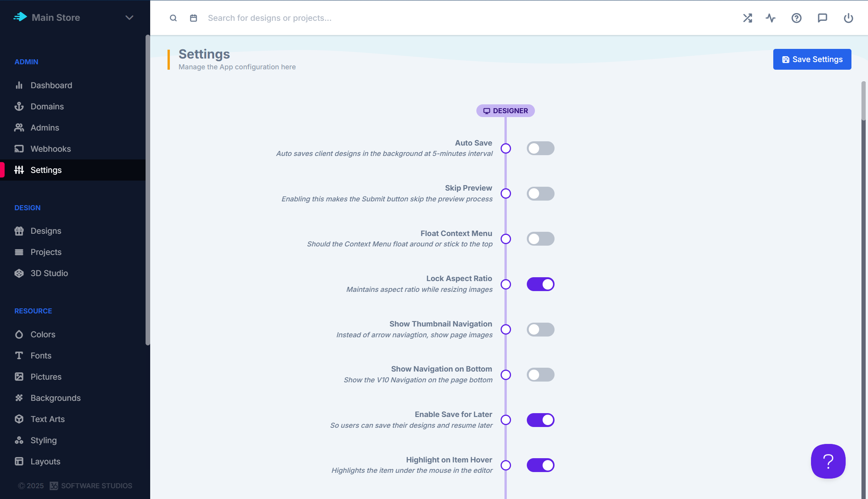Open the Styling page
This screenshot has height=499, width=868.
click(73, 440)
